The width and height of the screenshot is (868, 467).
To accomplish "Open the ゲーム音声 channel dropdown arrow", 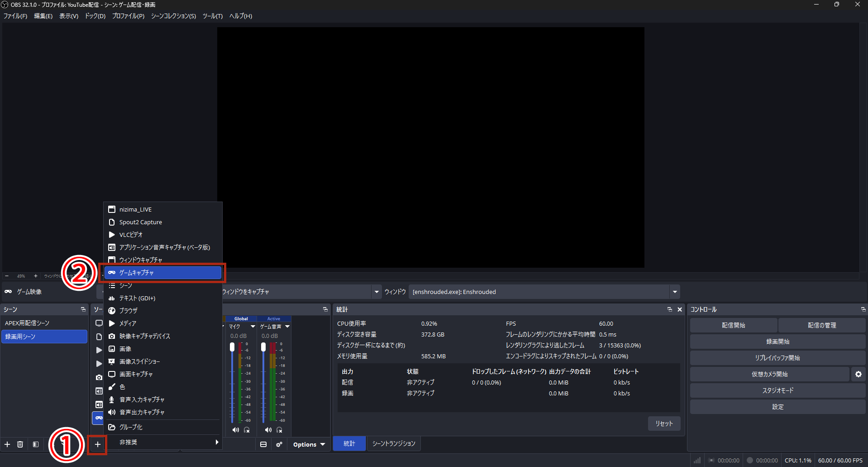I will 287,327.
